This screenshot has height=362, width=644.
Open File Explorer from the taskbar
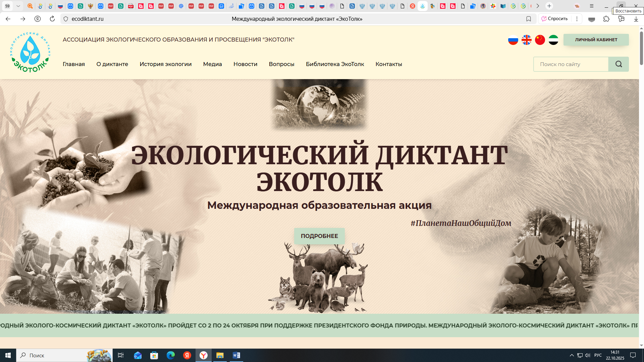220,355
